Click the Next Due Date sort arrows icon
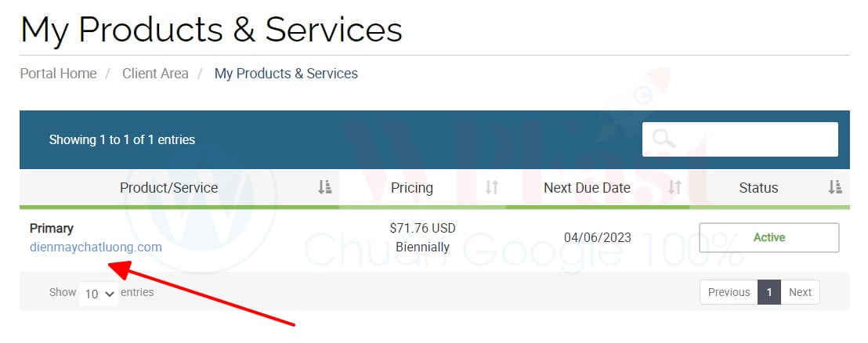Screen dimensions: 868x343 pyautogui.click(x=675, y=187)
